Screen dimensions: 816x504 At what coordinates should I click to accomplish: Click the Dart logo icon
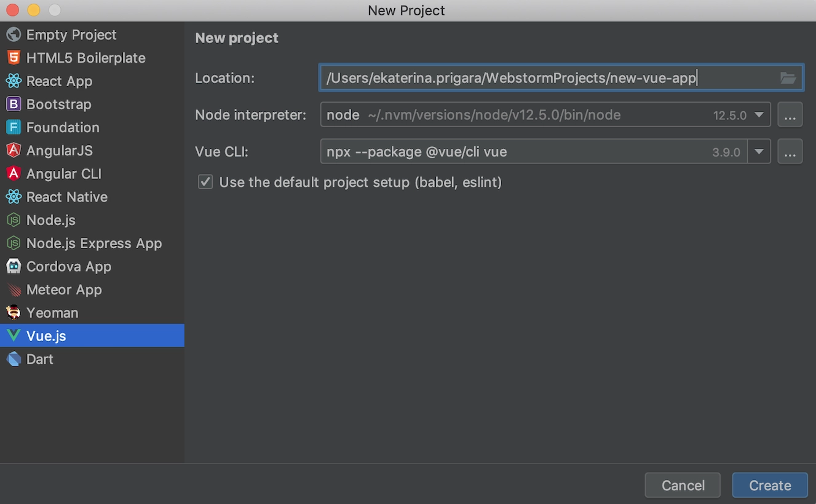(x=13, y=359)
